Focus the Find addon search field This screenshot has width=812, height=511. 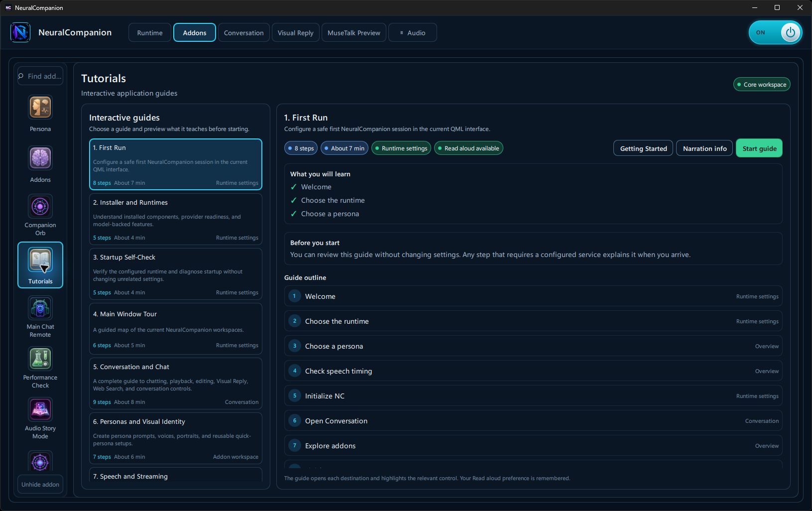[40, 76]
